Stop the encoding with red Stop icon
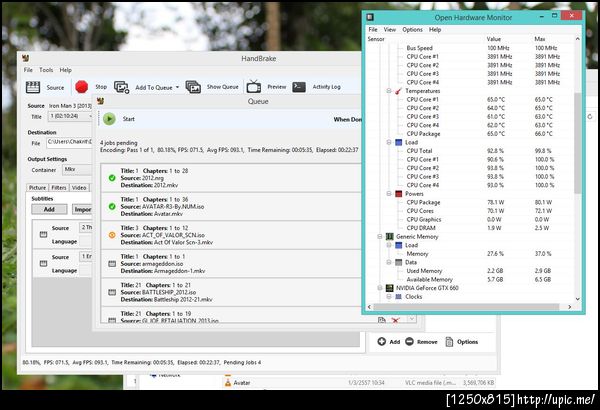600x410 pixels. click(82, 87)
